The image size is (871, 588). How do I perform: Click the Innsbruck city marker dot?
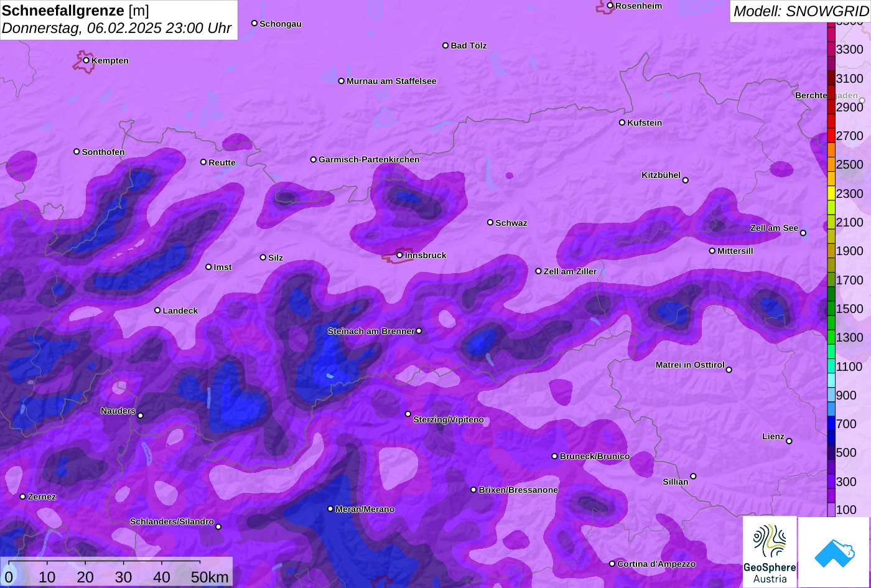(399, 255)
